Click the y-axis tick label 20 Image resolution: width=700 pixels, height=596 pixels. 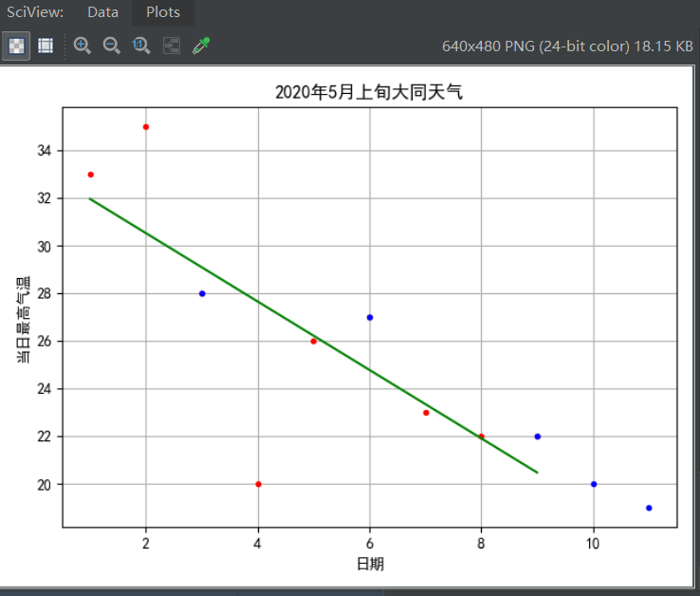(x=45, y=485)
